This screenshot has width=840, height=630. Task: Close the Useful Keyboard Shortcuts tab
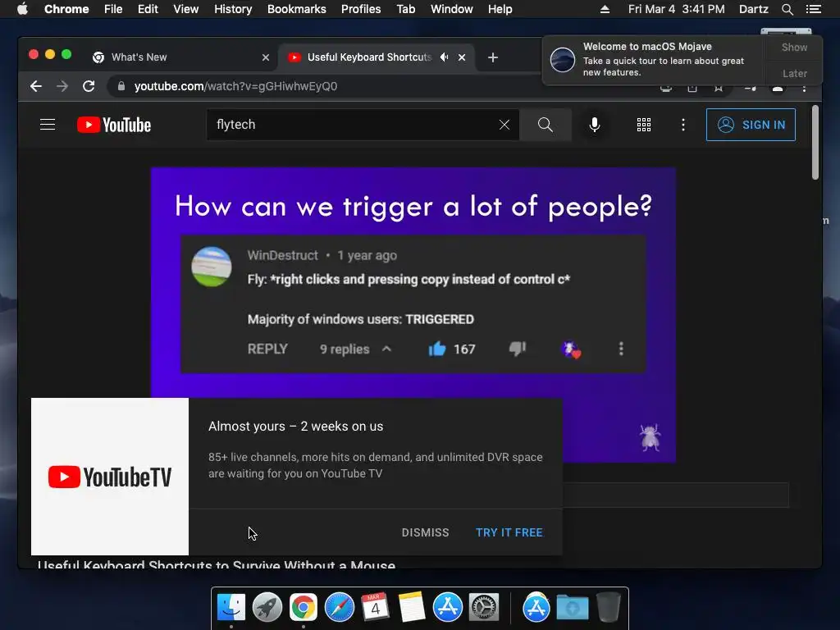tap(462, 57)
